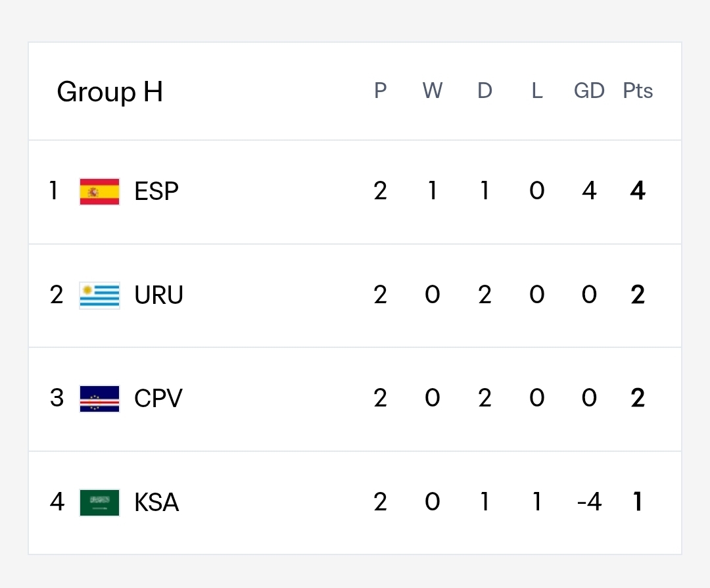Click the Saudi Arabia flag icon
710x588 pixels.
100,502
